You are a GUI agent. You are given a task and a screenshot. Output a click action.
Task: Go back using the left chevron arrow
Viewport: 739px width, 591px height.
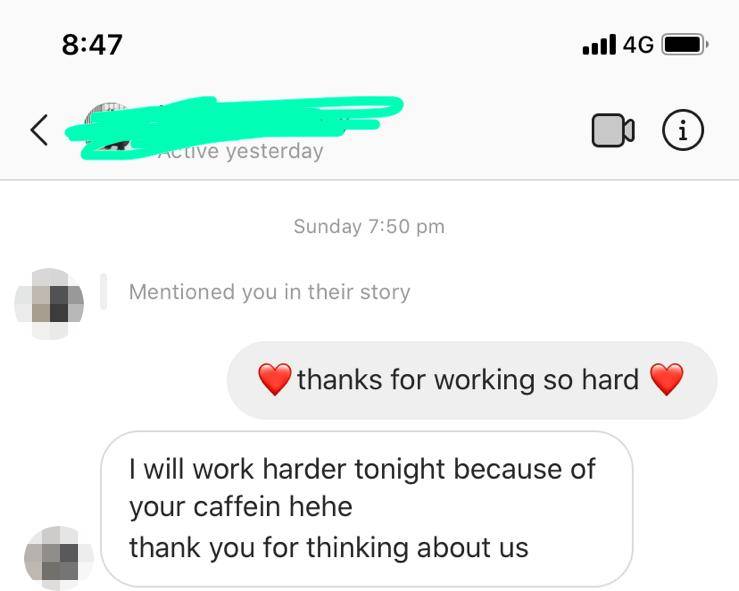pyautogui.click(x=39, y=130)
